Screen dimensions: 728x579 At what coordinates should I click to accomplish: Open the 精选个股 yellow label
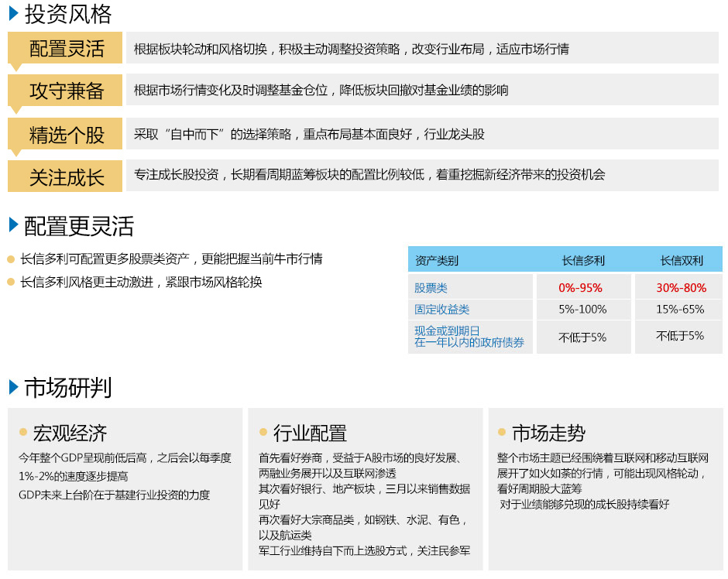click(x=66, y=134)
